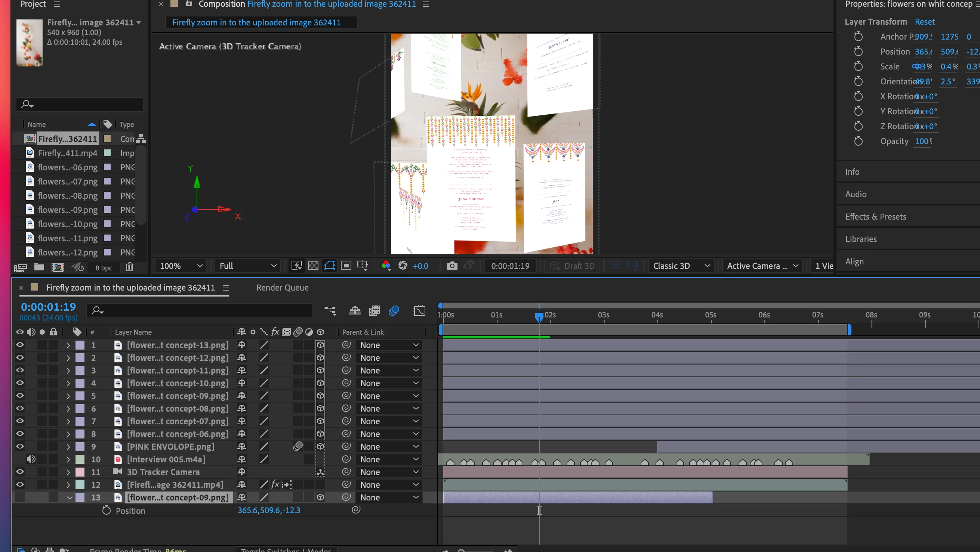Screen dimensions: 980x552
Task: Toggle transparency grid icon in viewer toolbar
Action: pos(313,266)
